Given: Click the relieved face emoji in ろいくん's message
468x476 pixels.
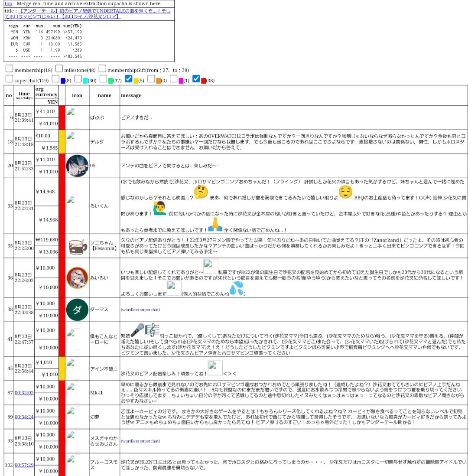Looking at the screenshot, I should click(345, 192).
